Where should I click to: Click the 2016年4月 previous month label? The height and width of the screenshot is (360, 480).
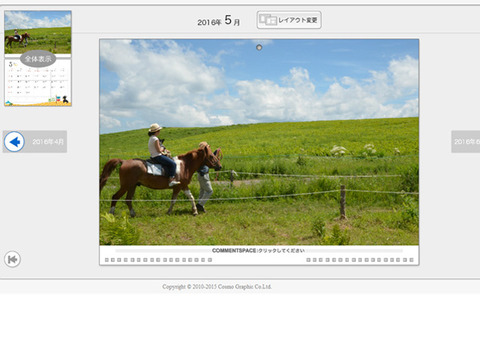[48, 142]
